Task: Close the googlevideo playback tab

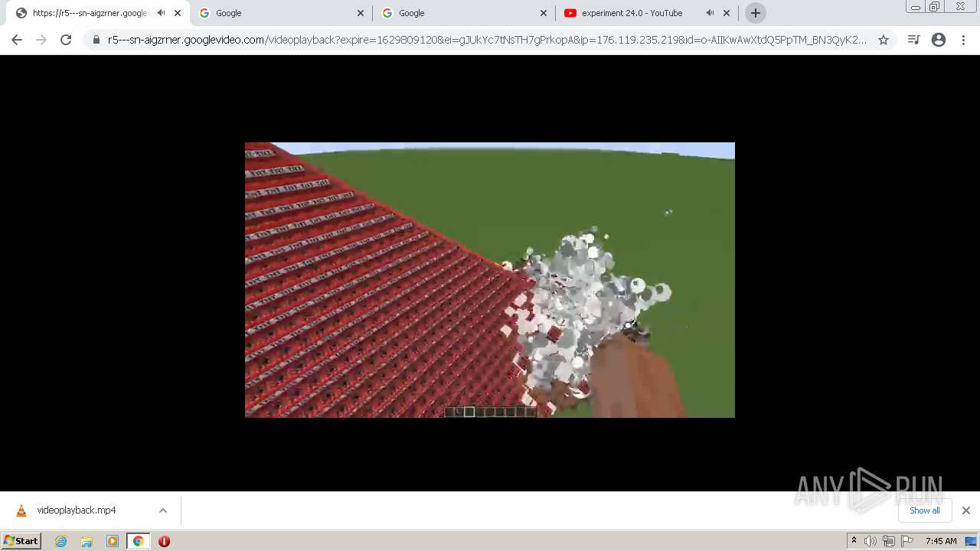Action: tap(178, 13)
